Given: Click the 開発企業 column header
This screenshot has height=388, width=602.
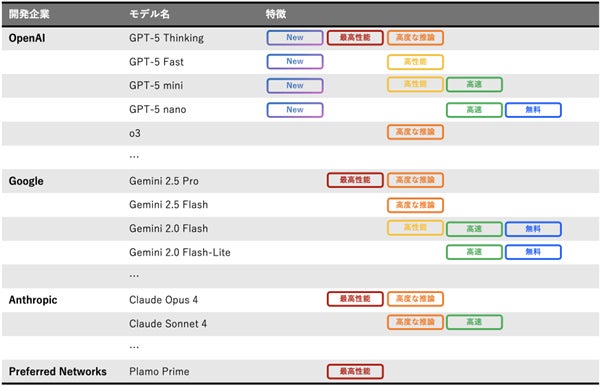Looking at the screenshot, I should pos(29,15).
